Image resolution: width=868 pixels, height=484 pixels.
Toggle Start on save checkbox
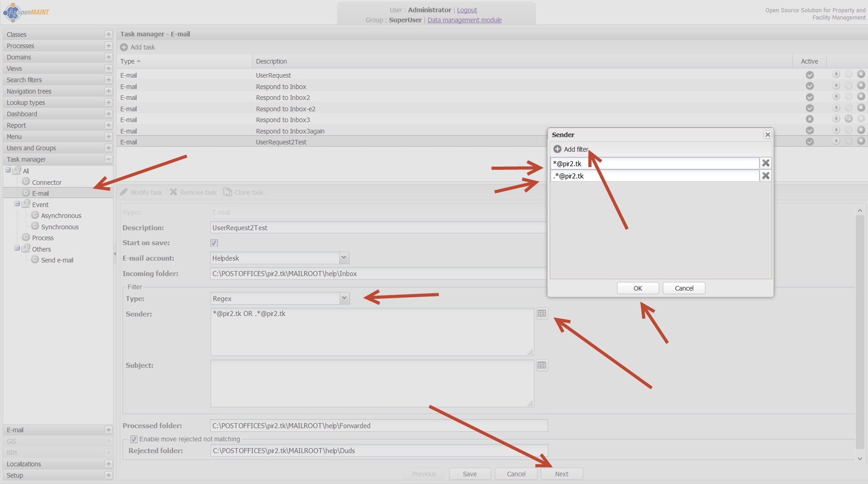click(214, 243)
